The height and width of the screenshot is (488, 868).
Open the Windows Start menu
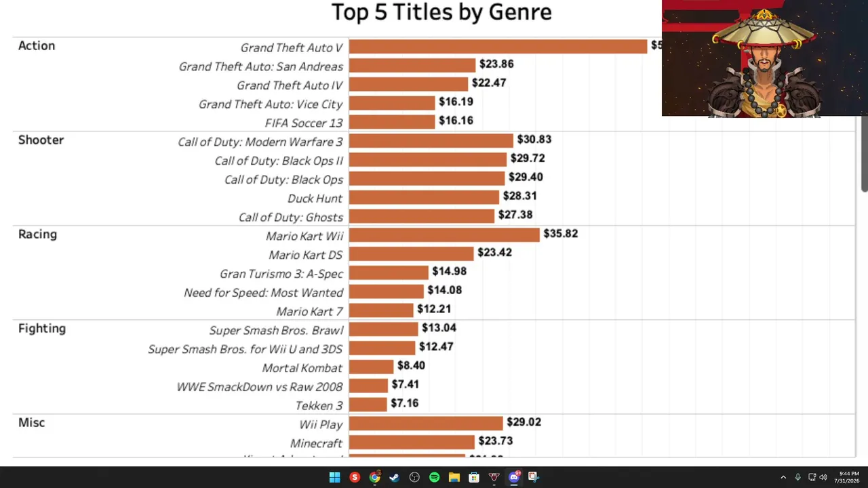(334, 477)
